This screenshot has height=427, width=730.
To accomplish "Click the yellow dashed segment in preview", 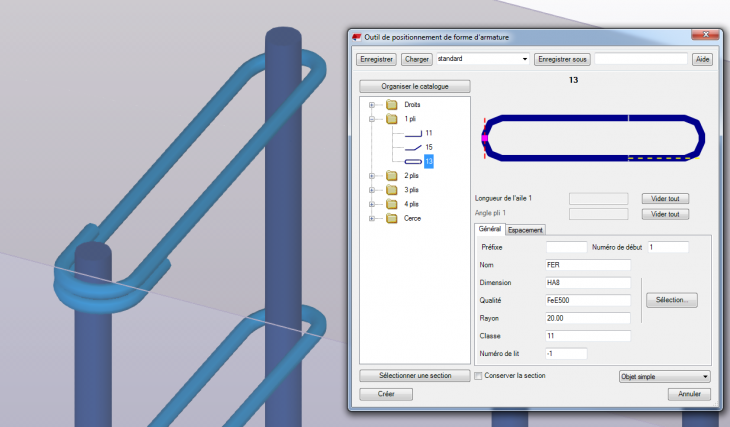I will [x=663, y=158].
